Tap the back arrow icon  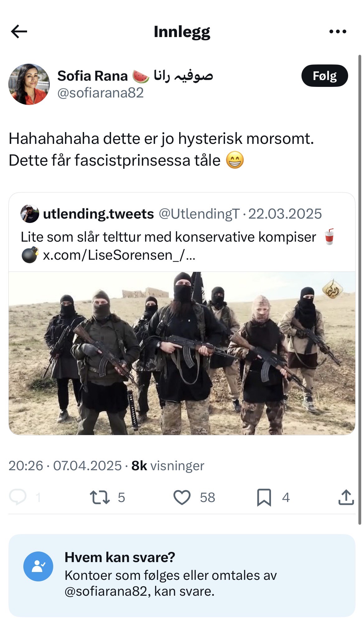pos(19,31)
